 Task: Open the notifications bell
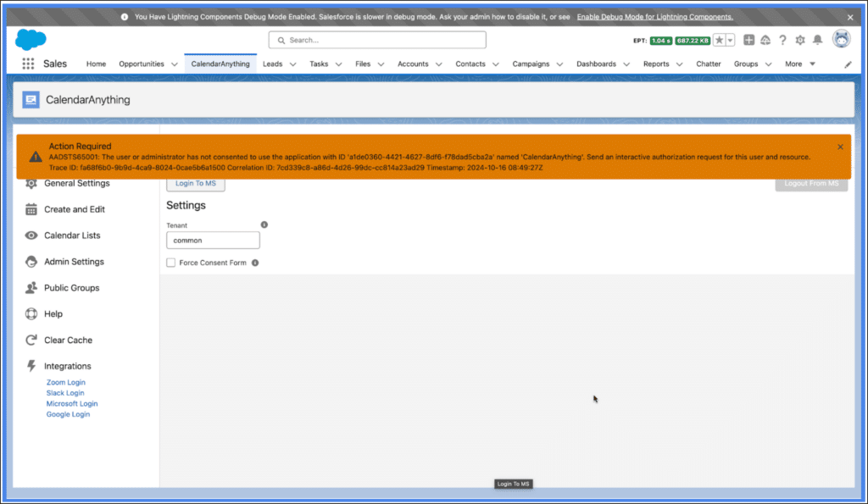pyautogui.click(x=817, y=40)
